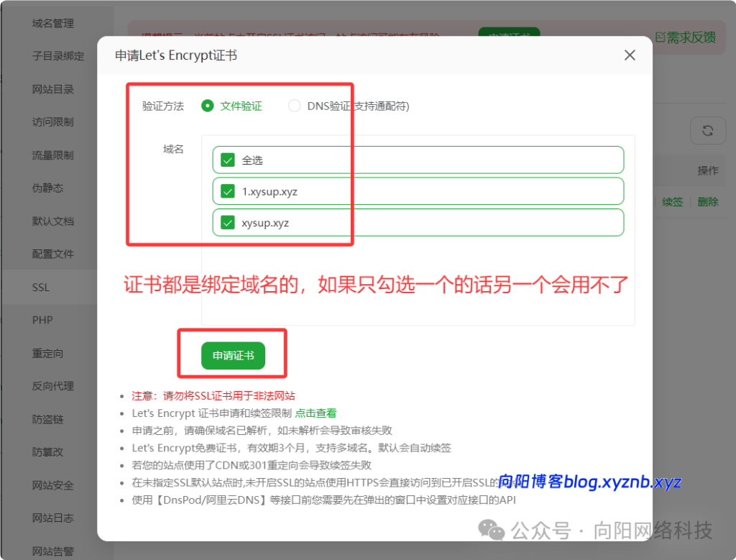
Task: Select DNS验证 verification method
Action: click(x=294, y=106)
